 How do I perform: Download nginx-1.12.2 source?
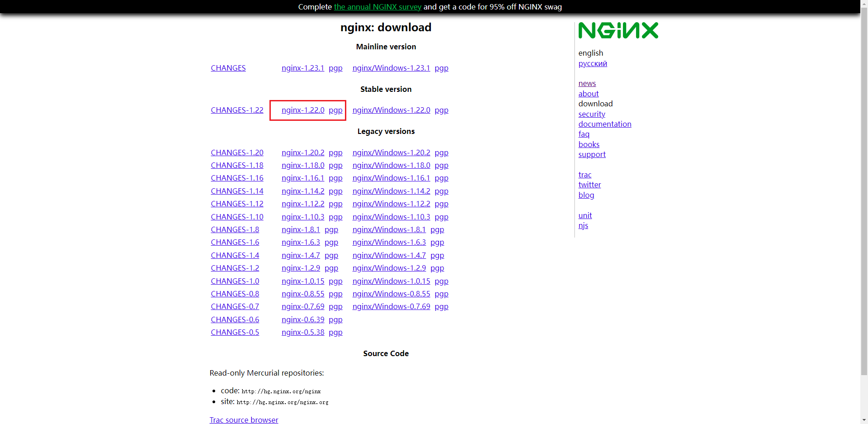click(x=303, y=204)
